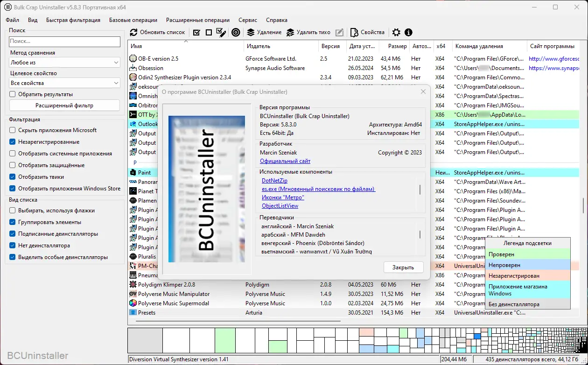Click the Закрыть button in About dialog
588x365 pixels.
pyautogui.click(x=403, y=267)
